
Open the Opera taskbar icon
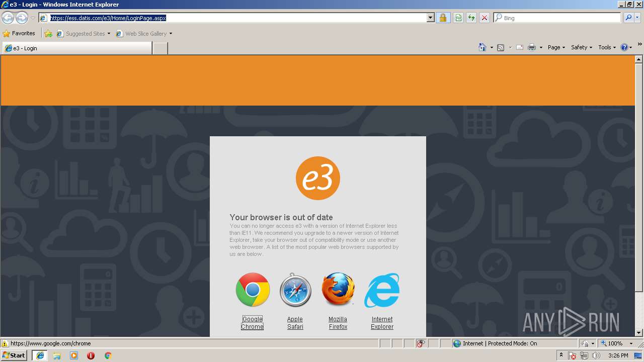(x=91, y=355)
